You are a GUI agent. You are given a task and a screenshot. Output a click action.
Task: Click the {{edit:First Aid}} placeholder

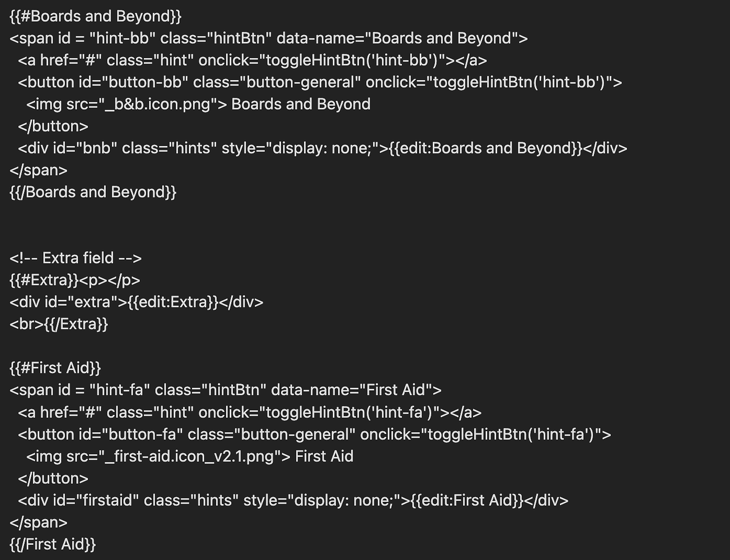[467, 501]
